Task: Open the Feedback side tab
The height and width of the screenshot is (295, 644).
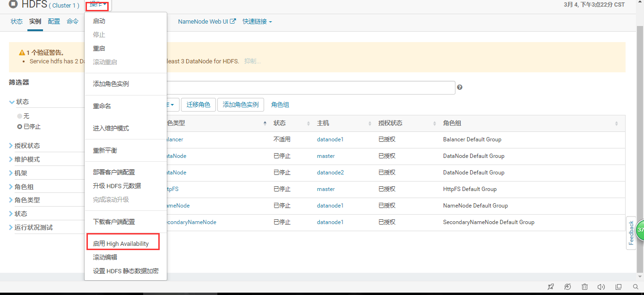Action: (x=631, y=233)
